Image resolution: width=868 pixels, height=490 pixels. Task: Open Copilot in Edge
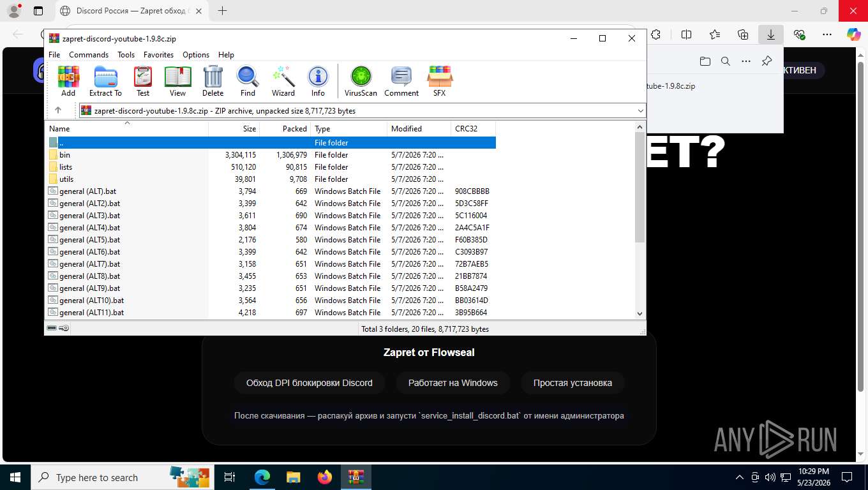(853, 34)
